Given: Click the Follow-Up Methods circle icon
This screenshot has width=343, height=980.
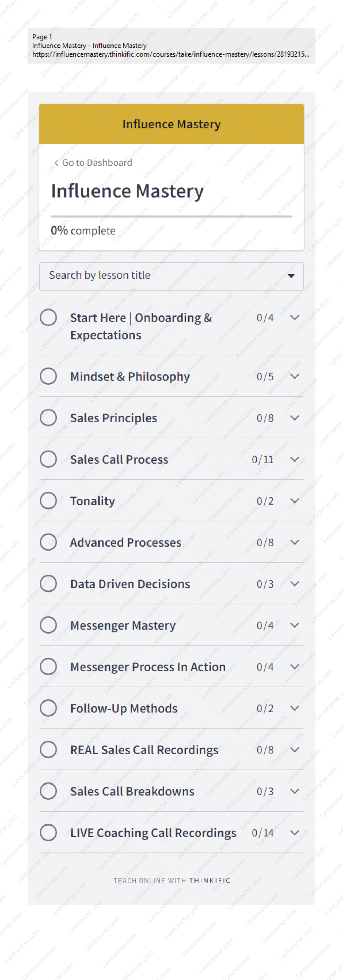Looking at the screenshot, I should (x=49, y=708).
